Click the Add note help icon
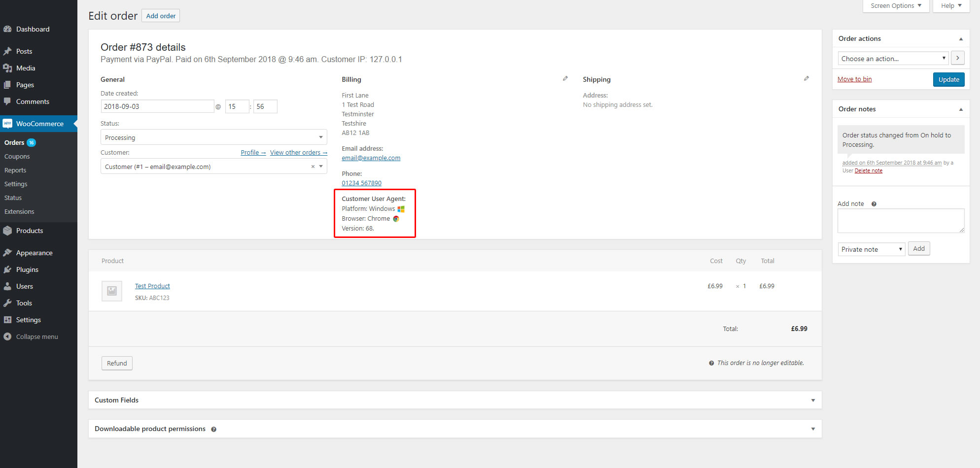The image size is (980, 468). (874, 204)
